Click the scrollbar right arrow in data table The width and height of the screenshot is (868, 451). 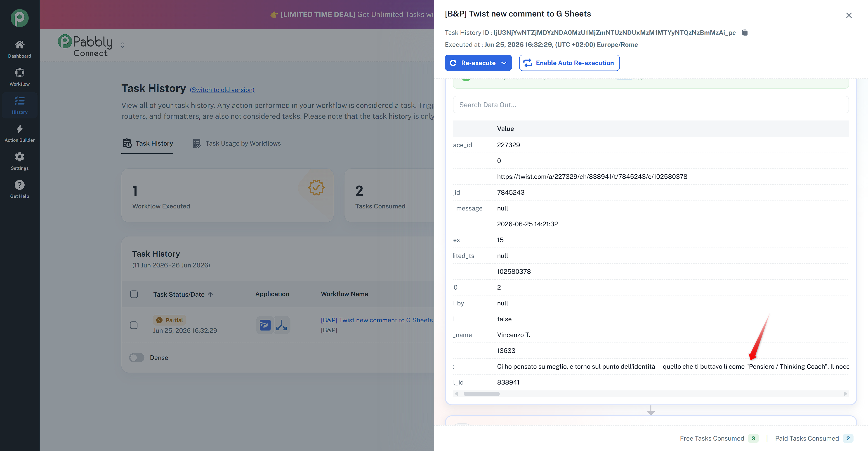point(845,394)
